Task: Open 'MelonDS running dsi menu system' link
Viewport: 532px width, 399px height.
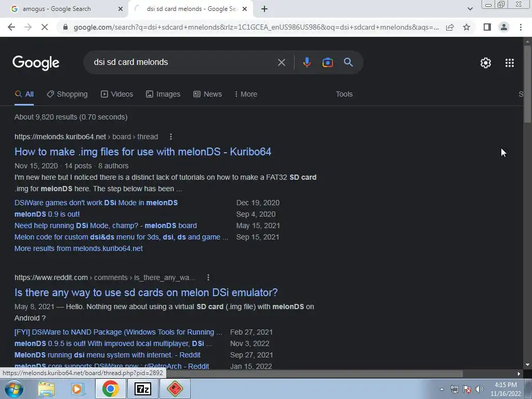Action: click(x=107, y=355)
